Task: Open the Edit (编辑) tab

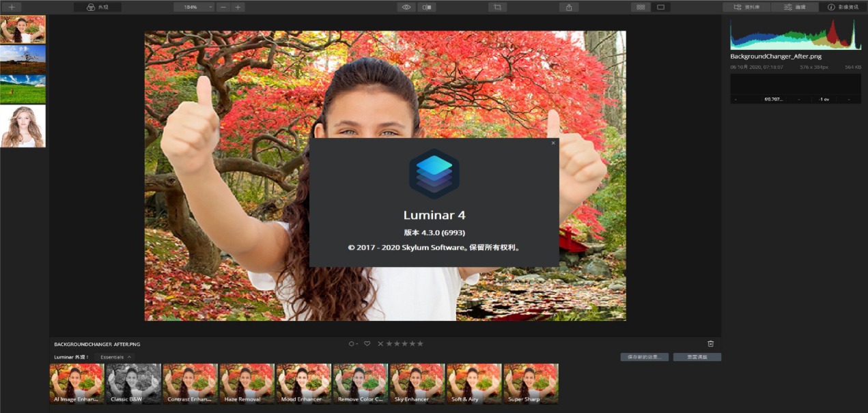Action: pos(794,7)
